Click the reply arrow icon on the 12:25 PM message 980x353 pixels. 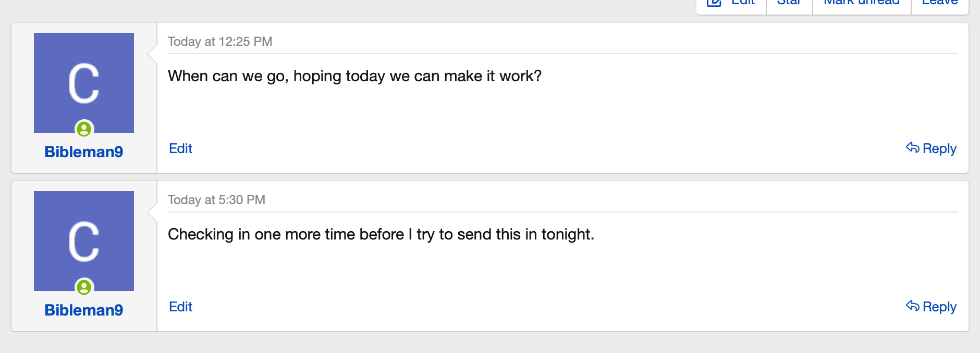pyautogui.click(x=912, y=148)
